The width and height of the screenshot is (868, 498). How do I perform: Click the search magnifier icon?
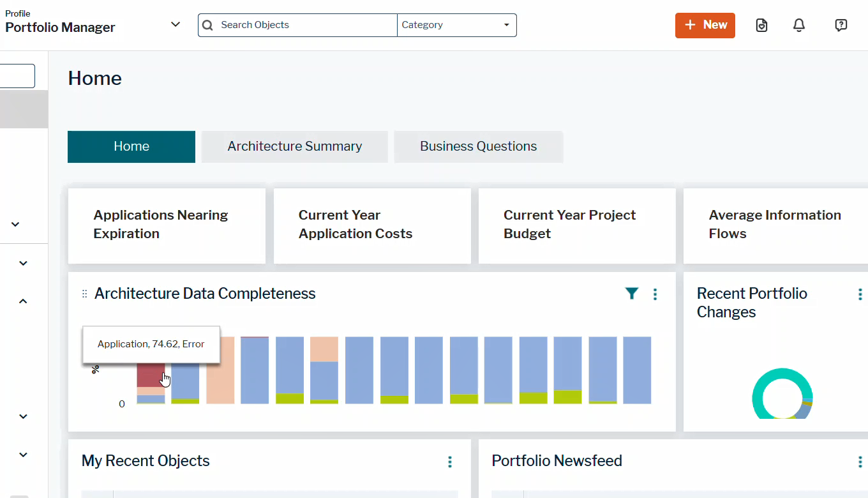(207, 25)
